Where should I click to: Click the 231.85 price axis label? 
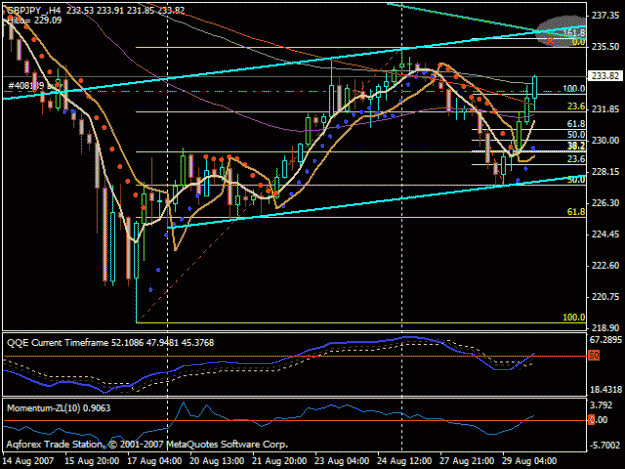(x=605, y=109)
